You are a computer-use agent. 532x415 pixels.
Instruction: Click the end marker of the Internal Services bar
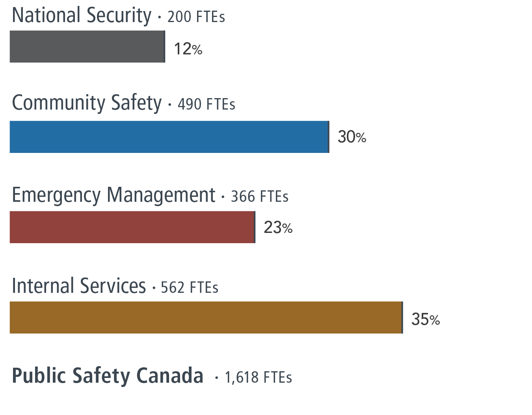[402, 317]
